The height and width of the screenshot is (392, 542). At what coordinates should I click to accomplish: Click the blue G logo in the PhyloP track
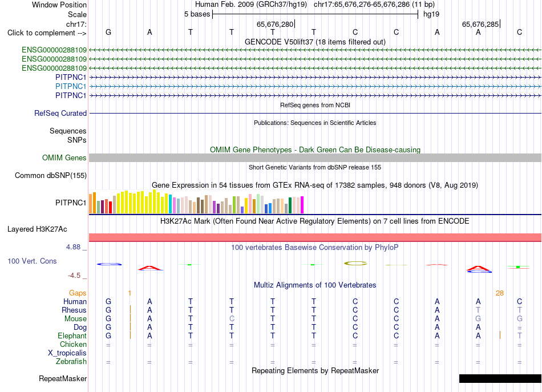tap(109, 264)
